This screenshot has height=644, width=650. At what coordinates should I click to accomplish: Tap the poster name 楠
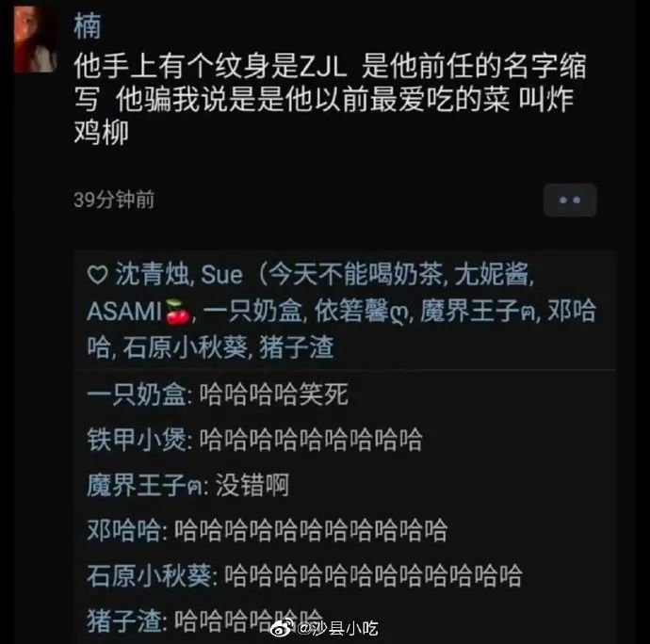[87, 25]
